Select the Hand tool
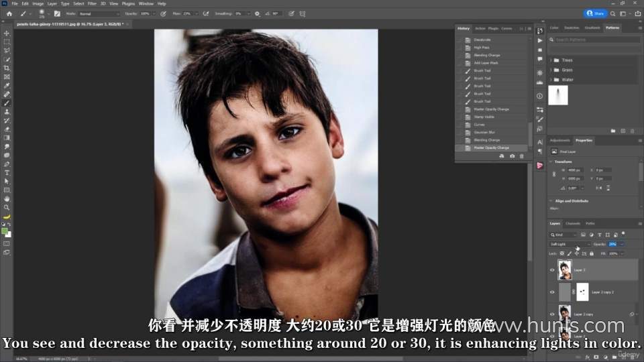Viewport: 644px width, 362px height. pyautogui.click(x=7, y=199)
